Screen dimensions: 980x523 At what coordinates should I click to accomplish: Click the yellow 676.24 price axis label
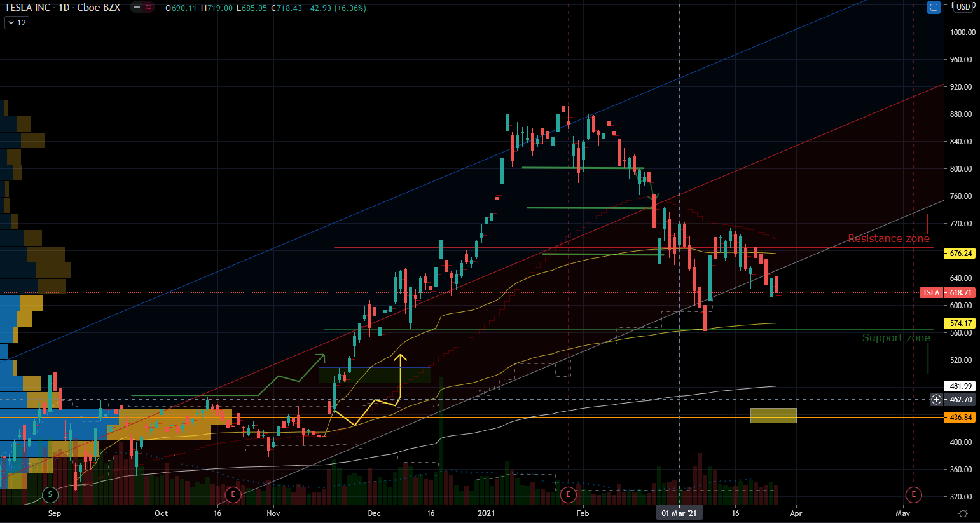click(x=960, y=254)
